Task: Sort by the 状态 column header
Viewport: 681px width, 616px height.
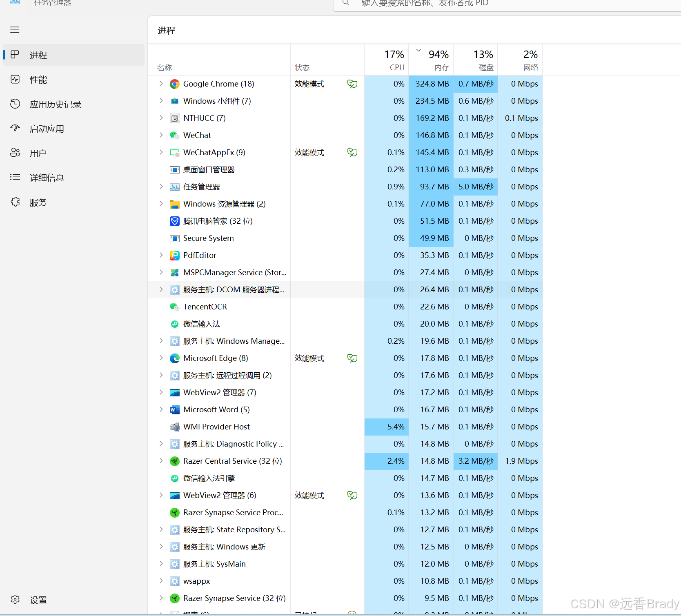Action: 327,60
